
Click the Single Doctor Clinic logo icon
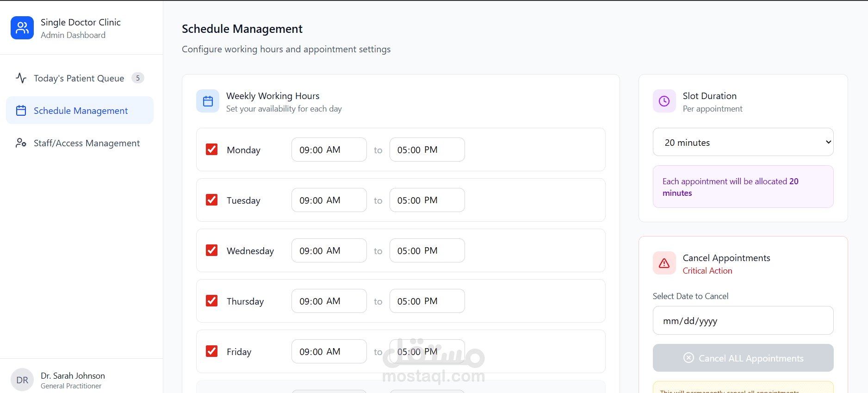(x=22, y=28)
